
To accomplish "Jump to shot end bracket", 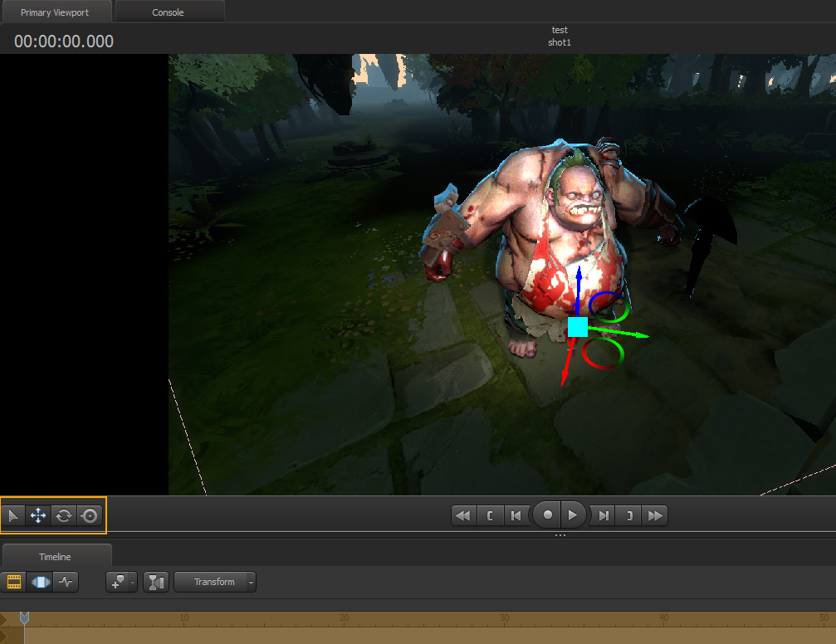I will (629, 515).
